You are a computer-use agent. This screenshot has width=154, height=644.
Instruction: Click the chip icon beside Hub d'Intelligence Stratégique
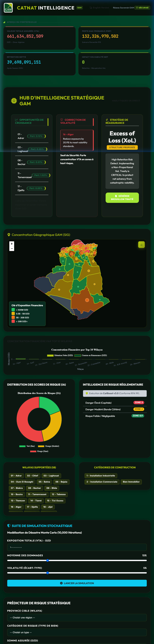click(x=14, y=101)
